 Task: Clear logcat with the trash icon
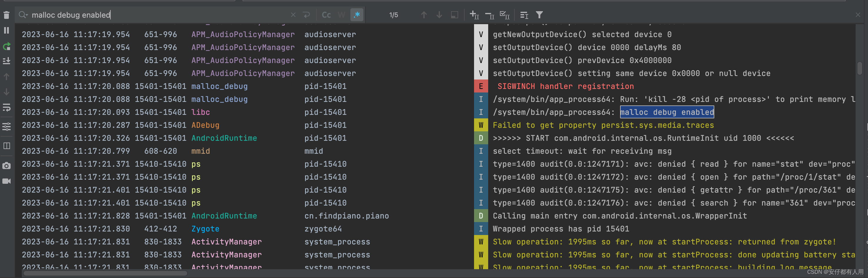6,15
